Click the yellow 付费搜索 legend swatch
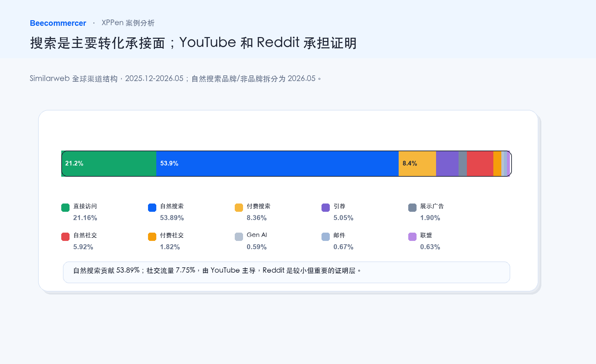 click(239, 207)
